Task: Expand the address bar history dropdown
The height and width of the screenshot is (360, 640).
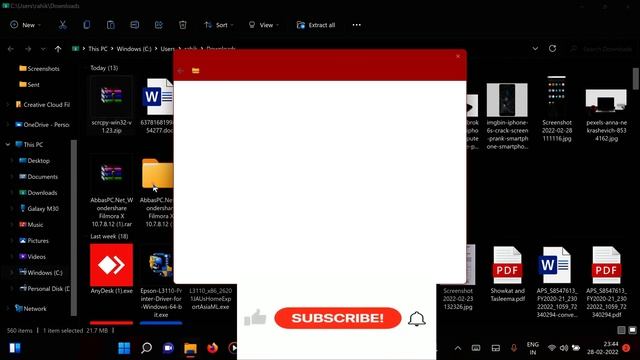Action: coord(535,49)
